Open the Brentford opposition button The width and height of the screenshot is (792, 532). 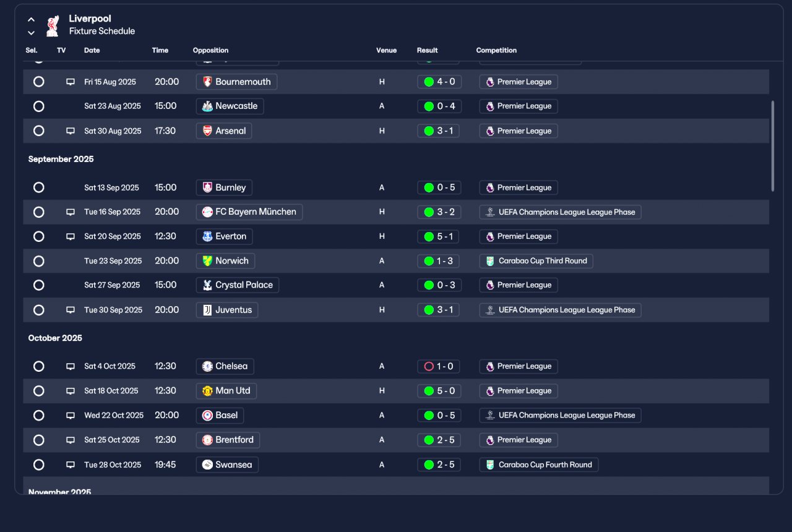tap(228, 440)
